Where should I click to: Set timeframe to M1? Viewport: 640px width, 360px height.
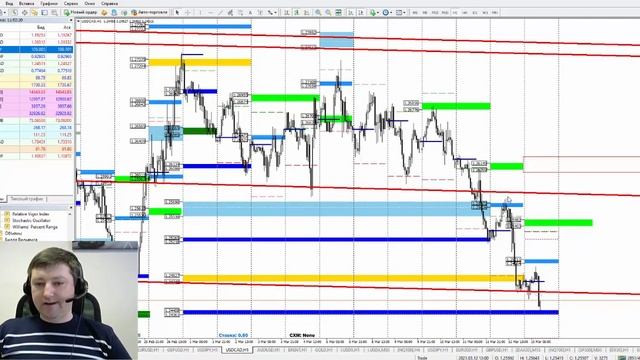pos(415,13)
